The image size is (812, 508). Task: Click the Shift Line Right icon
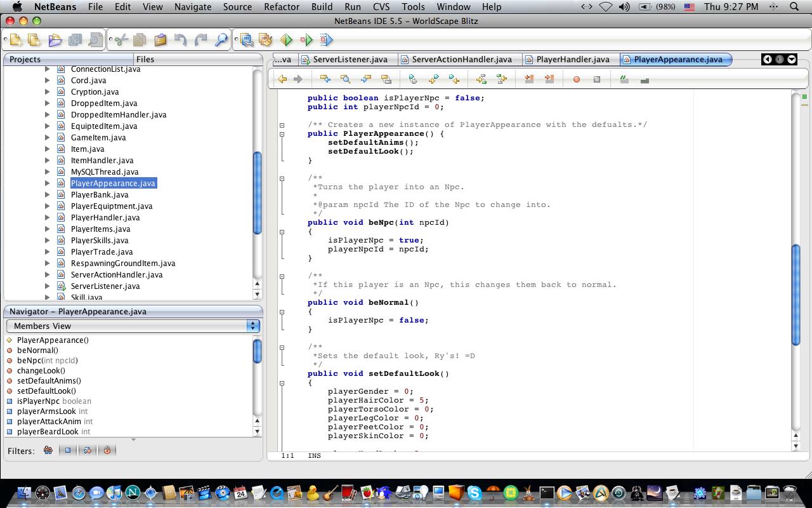tap(549, 79)
